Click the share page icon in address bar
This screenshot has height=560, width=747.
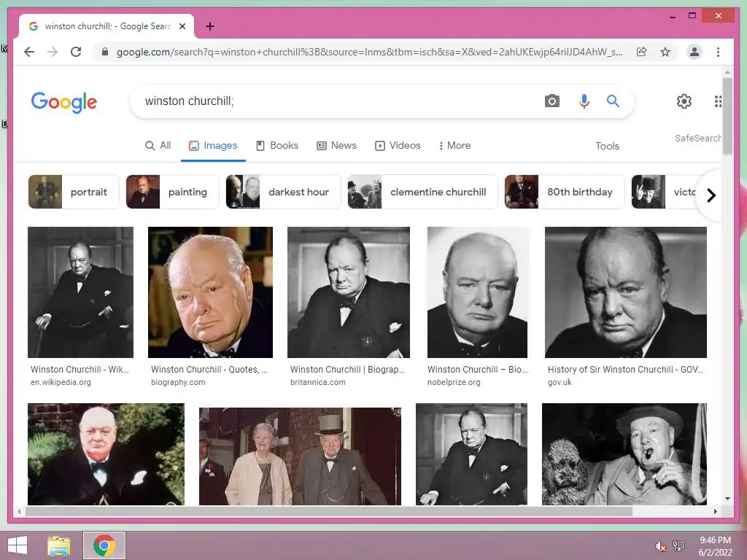[x=642, y=52]
